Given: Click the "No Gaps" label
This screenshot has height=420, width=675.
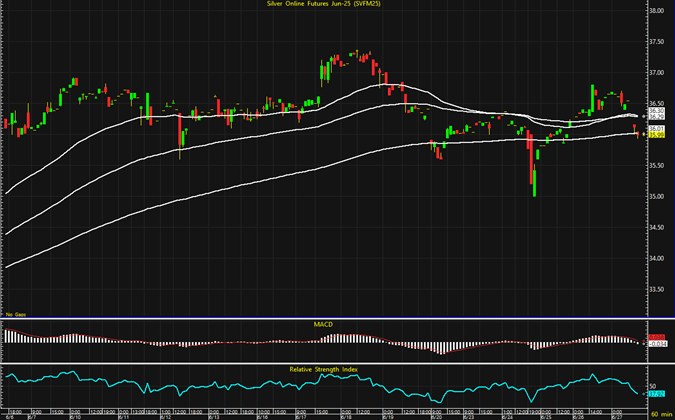Looking at the screenshot, I should tap(15, 314).
